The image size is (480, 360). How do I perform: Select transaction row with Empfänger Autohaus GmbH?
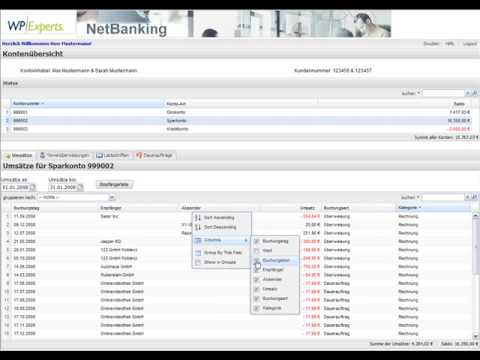pos(238,267)
